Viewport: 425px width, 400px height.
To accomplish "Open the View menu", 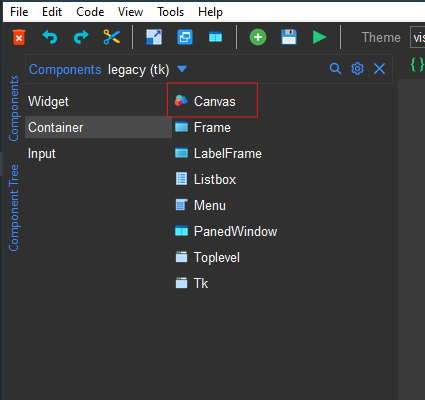I will pos(130,12).
